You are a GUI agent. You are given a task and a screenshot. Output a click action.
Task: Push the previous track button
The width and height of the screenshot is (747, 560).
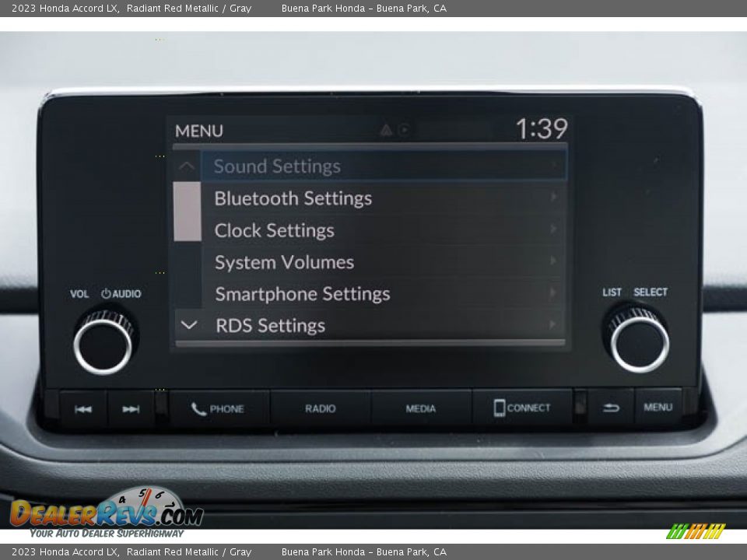tap(83, 409)
